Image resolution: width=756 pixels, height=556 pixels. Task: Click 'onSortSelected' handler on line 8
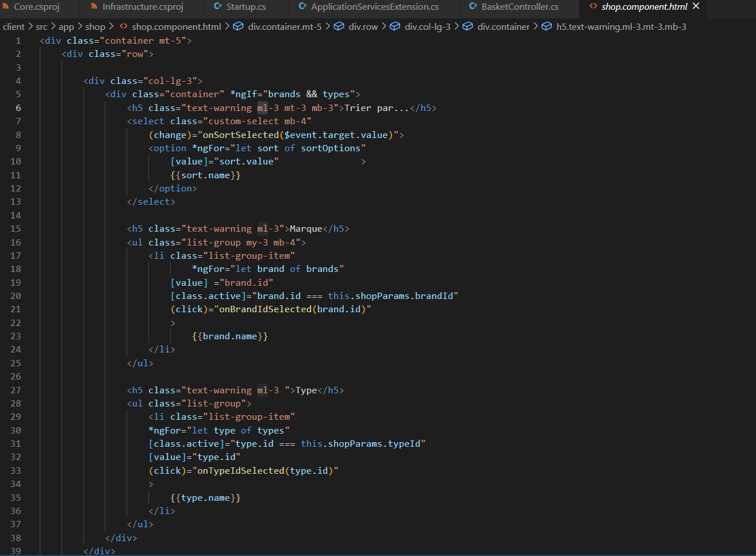(x=241, y=135)
